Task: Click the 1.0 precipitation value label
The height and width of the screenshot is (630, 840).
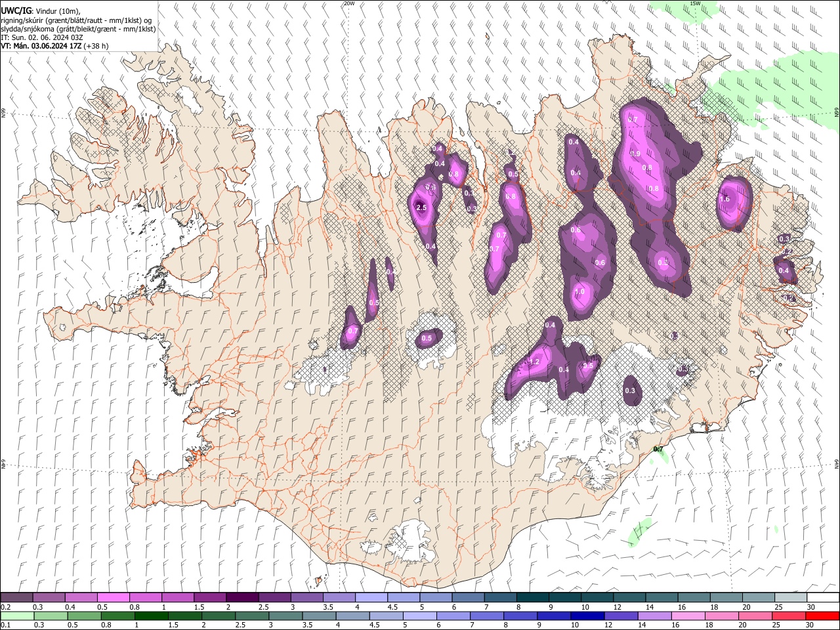Action: point(579,293)
